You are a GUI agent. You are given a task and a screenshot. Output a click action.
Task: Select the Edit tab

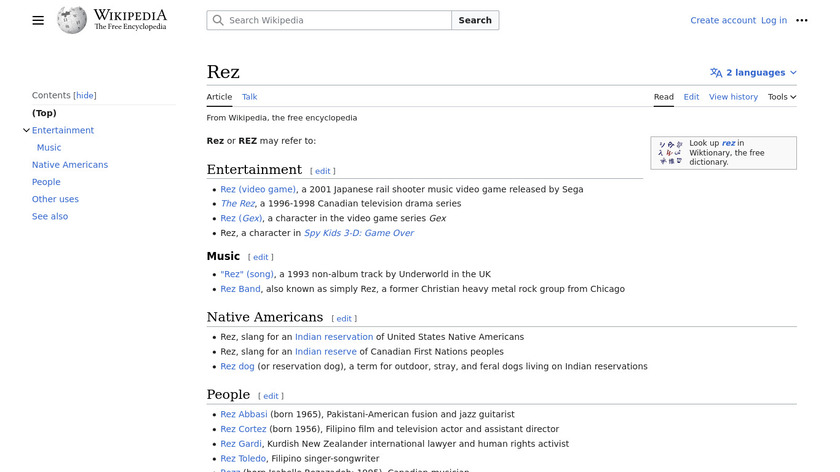691,97
